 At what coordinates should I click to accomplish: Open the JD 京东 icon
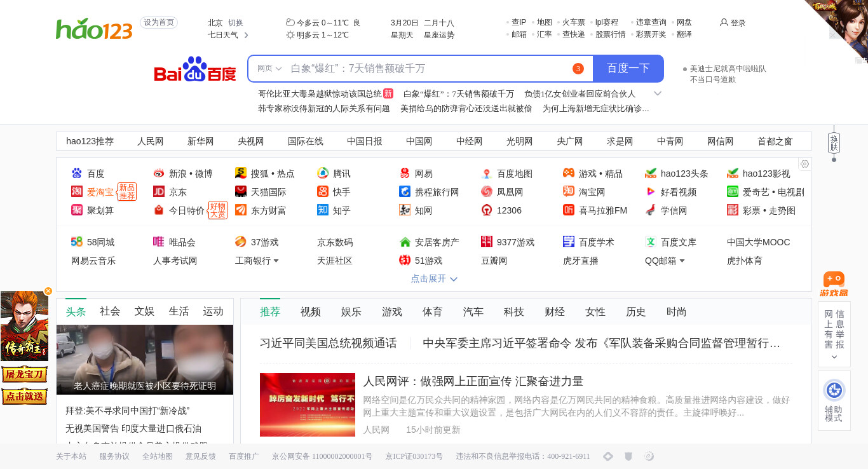pyautogui.click(x=159, y=192)
